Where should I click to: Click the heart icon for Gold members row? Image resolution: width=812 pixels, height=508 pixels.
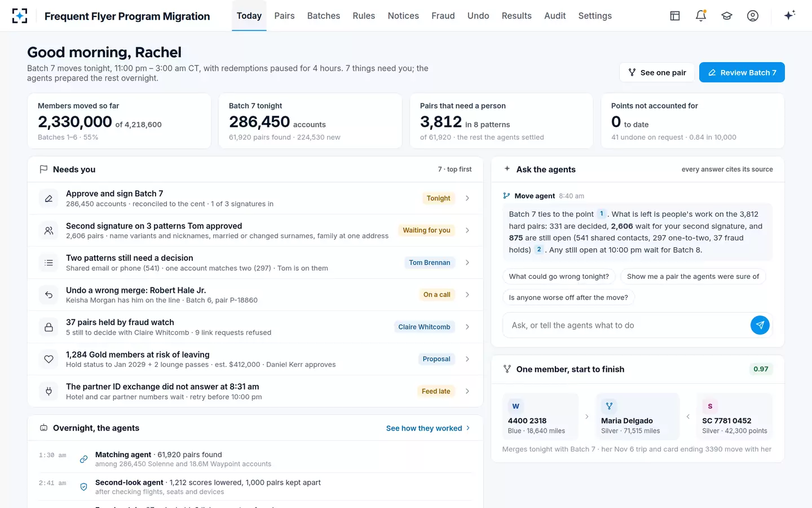[x=49, y=360]
